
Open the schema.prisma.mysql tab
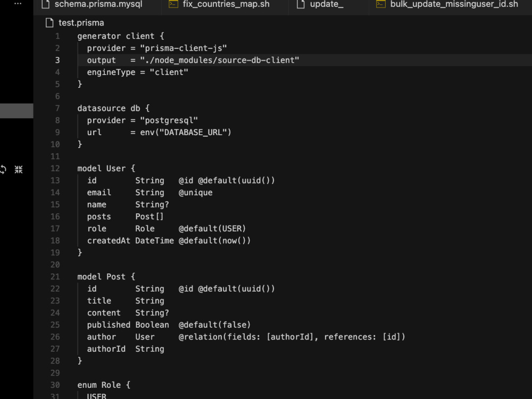[x=98, y=4]
